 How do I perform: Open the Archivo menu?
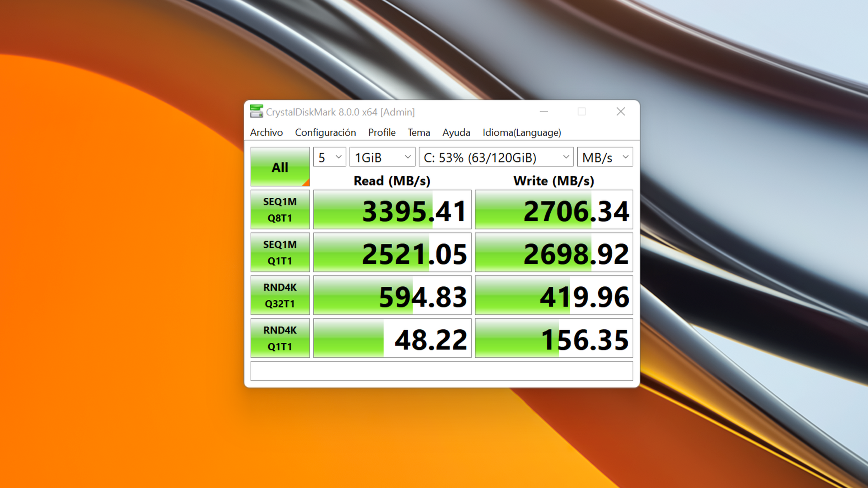266,132
